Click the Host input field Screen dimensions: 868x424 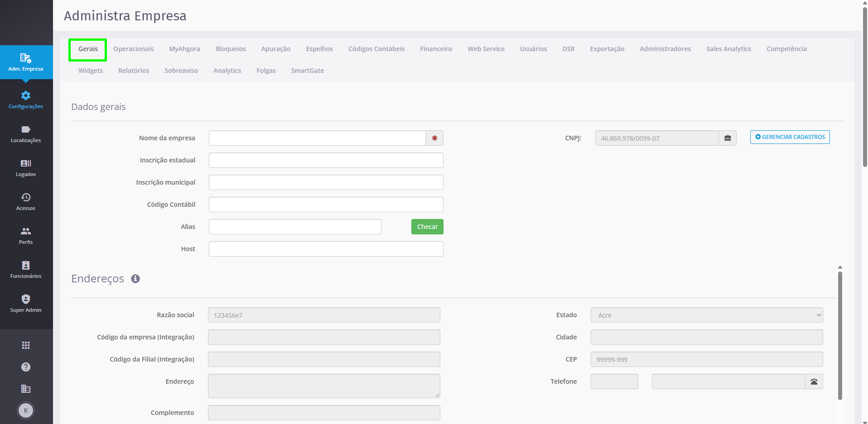[x=326, y=249]
